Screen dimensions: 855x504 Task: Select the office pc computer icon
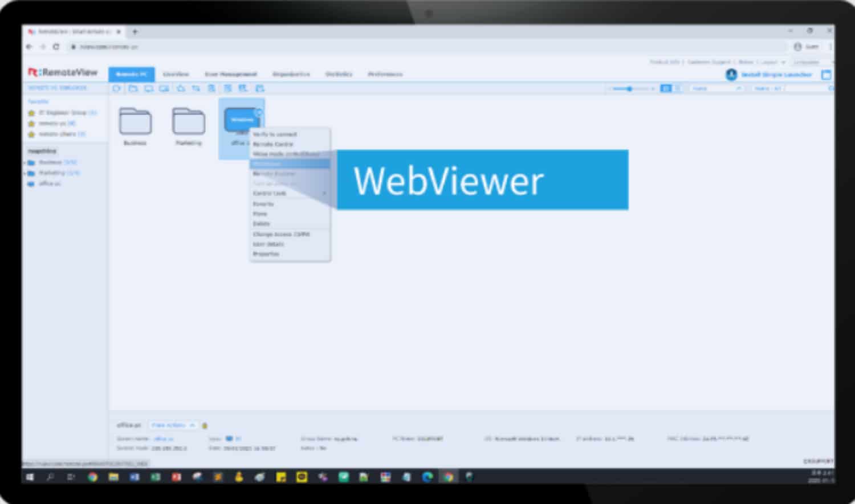pos(241,120)
